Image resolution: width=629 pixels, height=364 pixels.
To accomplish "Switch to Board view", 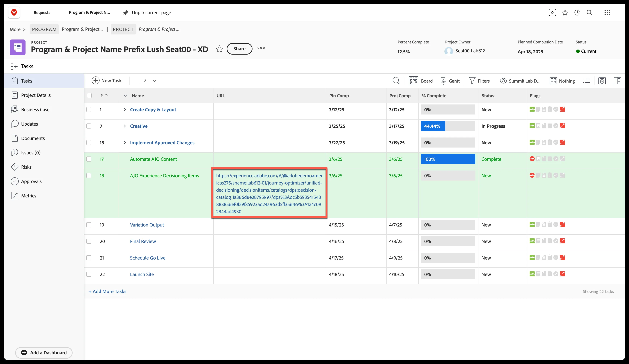I will coord(421,81).
